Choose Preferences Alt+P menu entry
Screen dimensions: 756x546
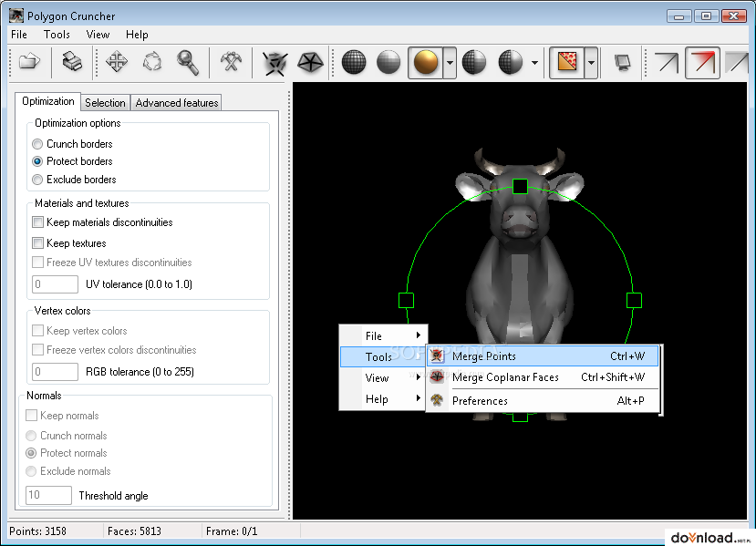coord(543,400)
